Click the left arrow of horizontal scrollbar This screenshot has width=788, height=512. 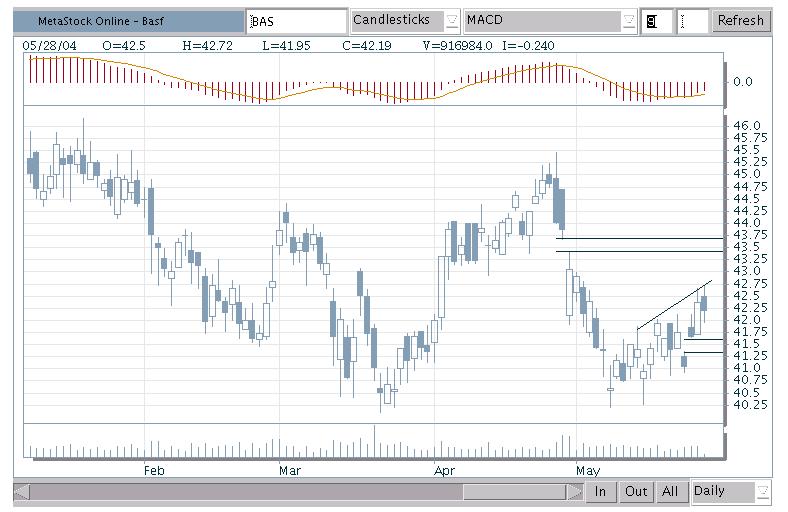(x=22, y=491)
